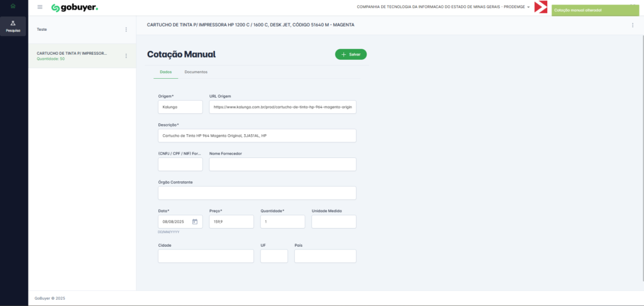Click the green Salvar button
The height and width of the screenshot is (306, 644).
(x=350, y=55)
